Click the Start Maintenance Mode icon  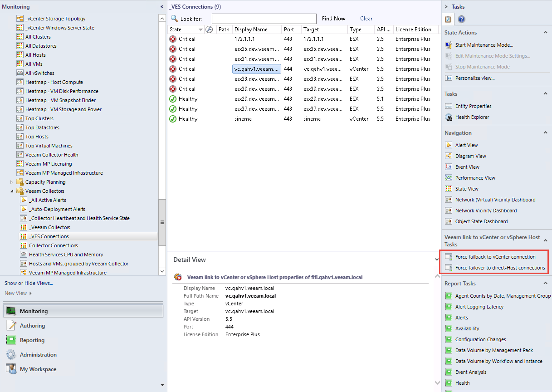(448, 45)
